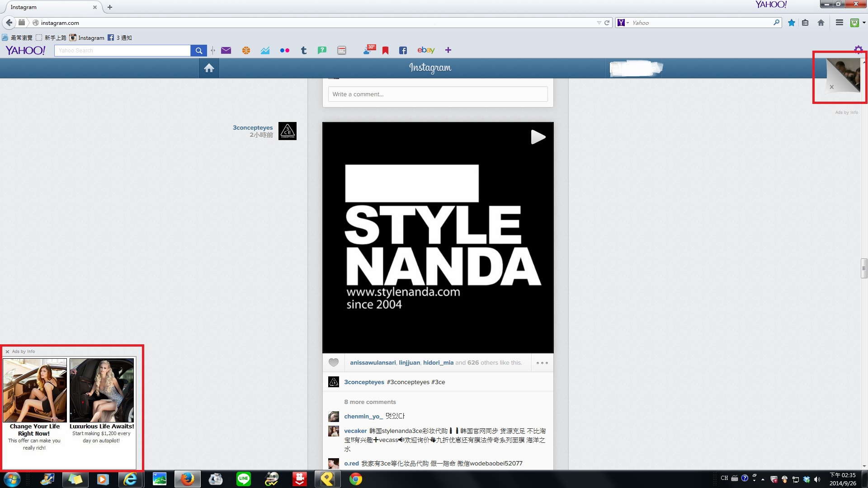Open 3concepteyes profile link beside the post
Screen dimensions: 868x488
tap(253, 127)
